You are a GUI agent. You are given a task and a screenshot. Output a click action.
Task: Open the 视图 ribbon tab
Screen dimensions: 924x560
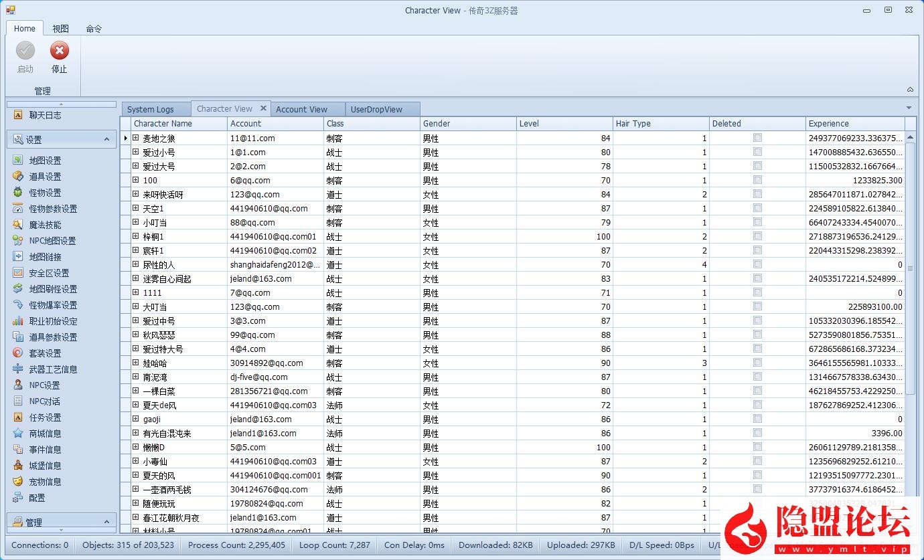click(61, 29)
